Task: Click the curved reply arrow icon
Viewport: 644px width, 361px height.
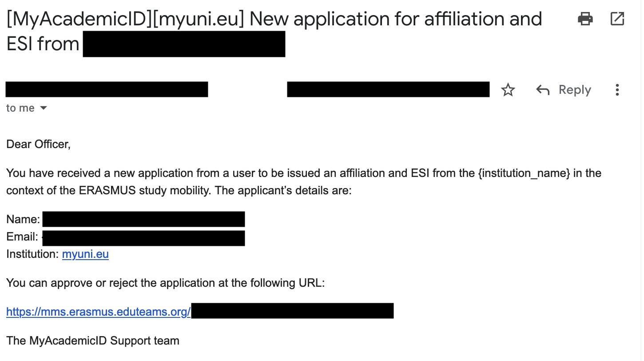Action: click(x=543, y=90)
